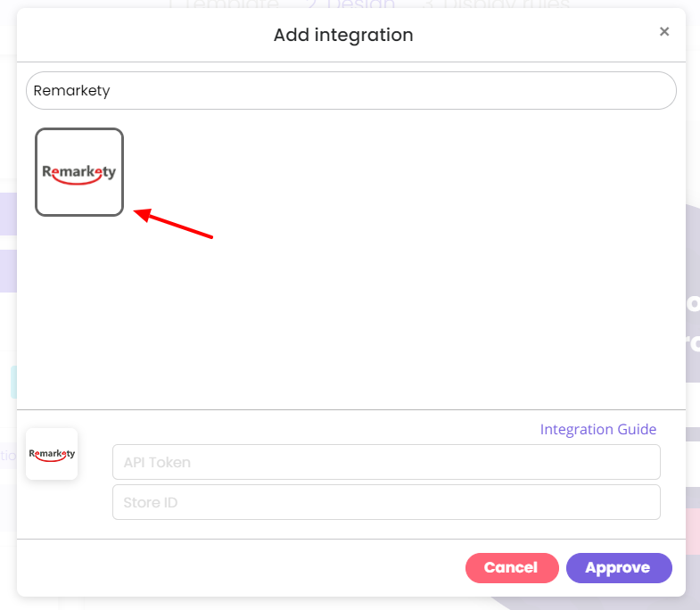Select the Remarkety integration tile
This screenshot has width=700, height=610.
[x=79, y=172]
